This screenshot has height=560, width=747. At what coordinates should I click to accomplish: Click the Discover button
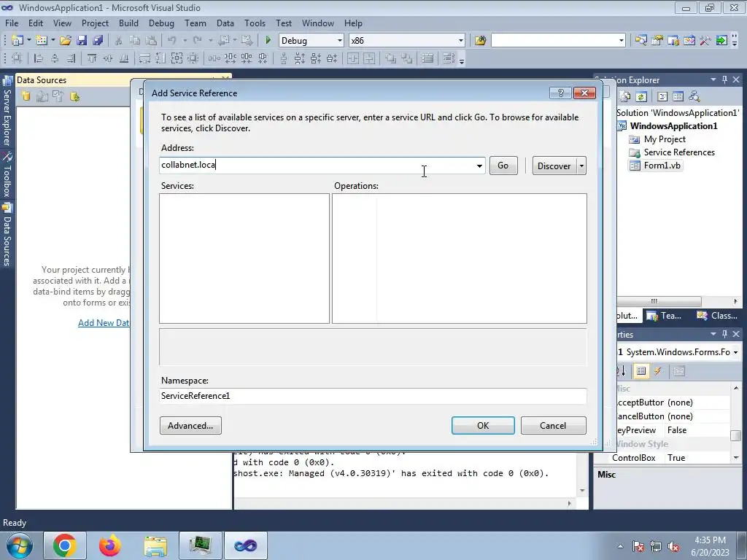point(554,166)
